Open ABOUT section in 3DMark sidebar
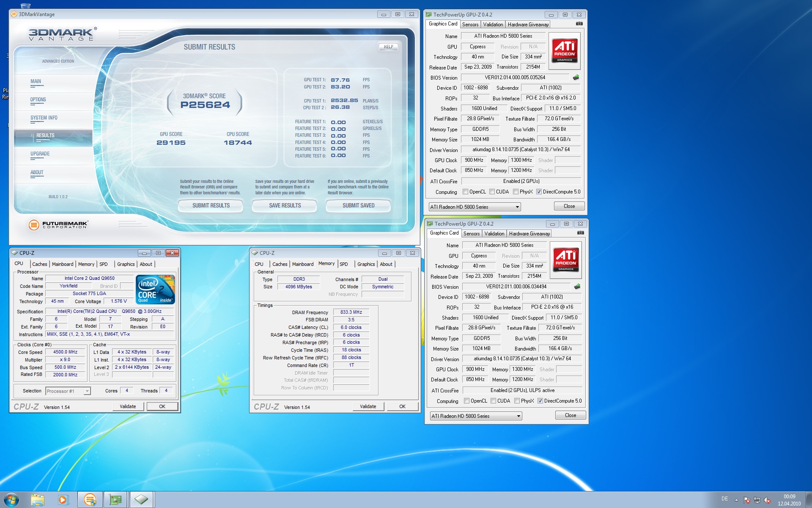Image resolution: width=812 pixels, height=508 pixels. pos(37,173)
